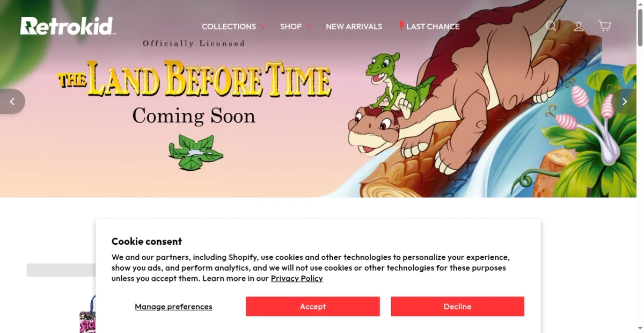Click the page vertical scrollbar
Viewport: 644px width, 333px height.
(640, 166)
